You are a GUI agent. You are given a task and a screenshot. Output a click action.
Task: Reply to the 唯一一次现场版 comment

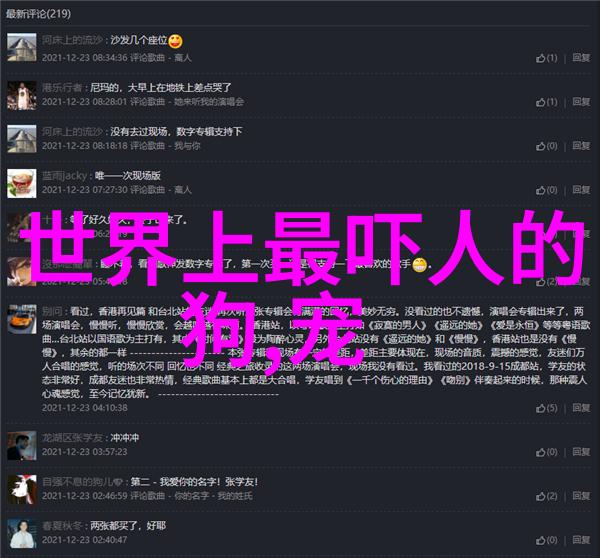pos(581,190)
